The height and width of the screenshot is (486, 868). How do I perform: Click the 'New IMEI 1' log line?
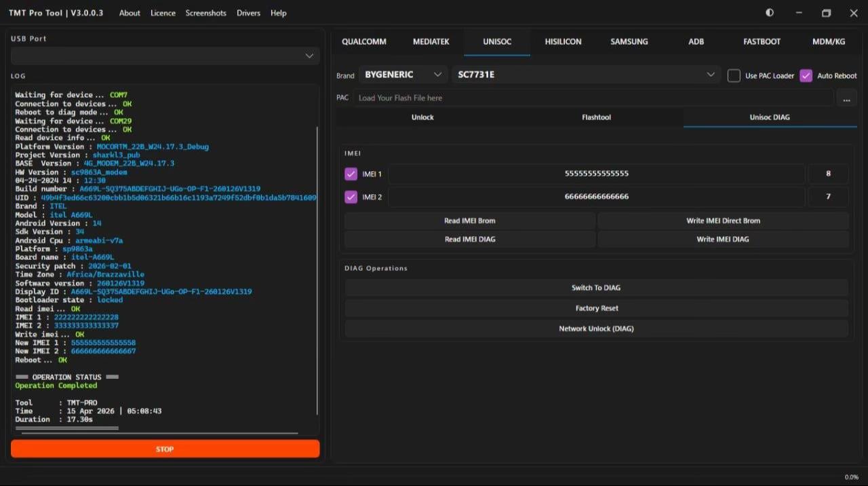75,343
